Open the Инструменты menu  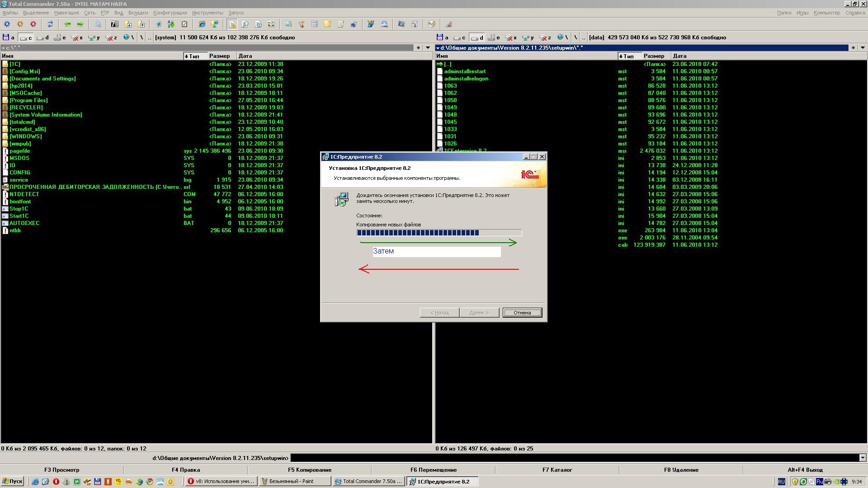point(207,13)
